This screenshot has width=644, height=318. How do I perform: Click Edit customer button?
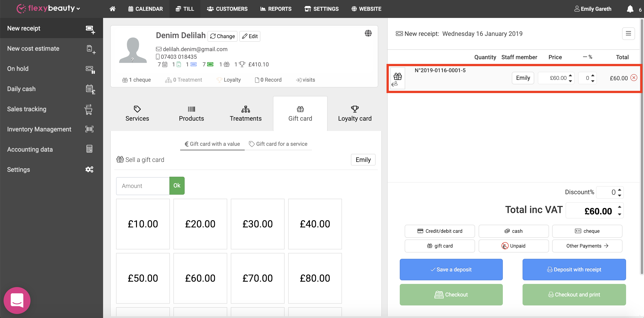[x=250, y=36]
